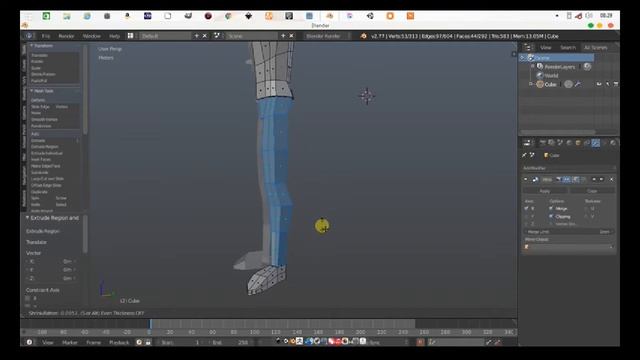Open the Timeline editor type icon

tap(29, 342)
